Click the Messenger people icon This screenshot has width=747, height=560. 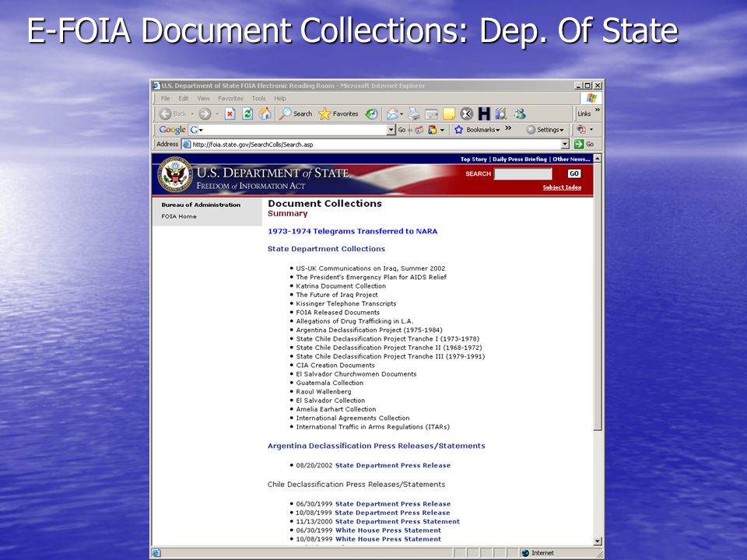(520, 114)
